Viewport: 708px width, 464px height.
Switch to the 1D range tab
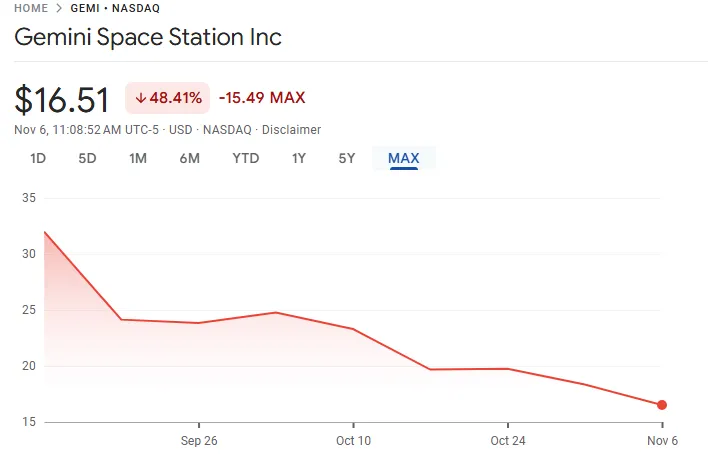(38, 158)
